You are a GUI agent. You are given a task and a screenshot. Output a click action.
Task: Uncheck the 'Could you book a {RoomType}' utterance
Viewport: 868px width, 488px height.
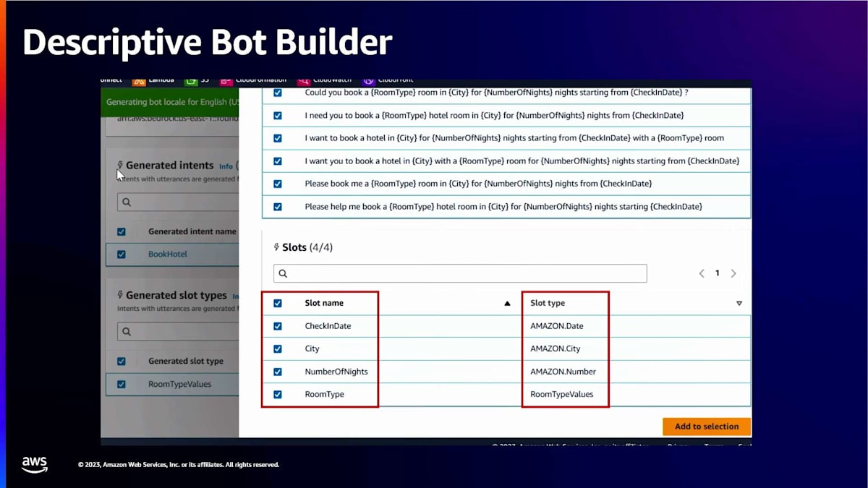click(278, 93)
